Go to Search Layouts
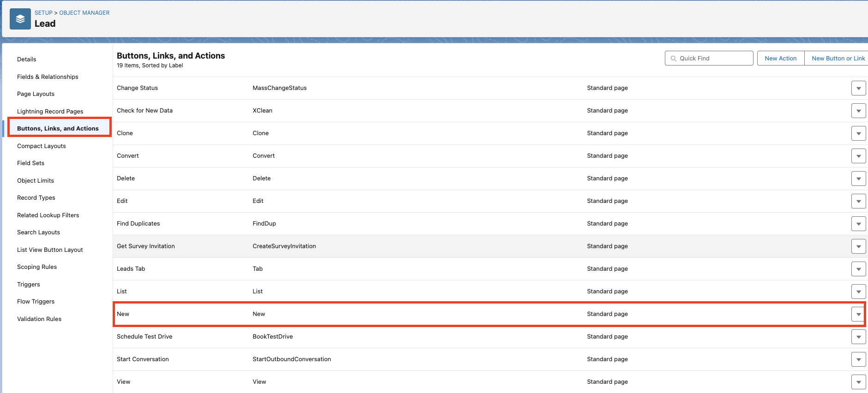 coord(38,232)
